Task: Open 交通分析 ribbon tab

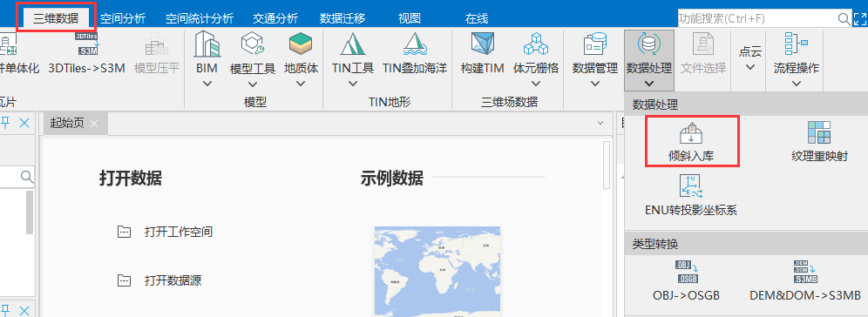Action: pyautogui.click(x=275, y=18)
